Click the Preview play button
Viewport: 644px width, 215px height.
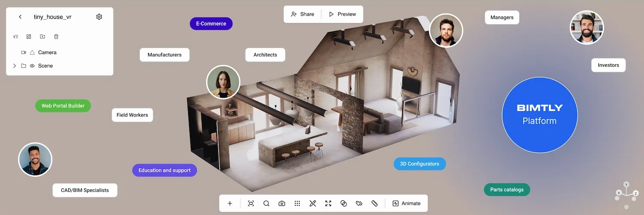342,14
